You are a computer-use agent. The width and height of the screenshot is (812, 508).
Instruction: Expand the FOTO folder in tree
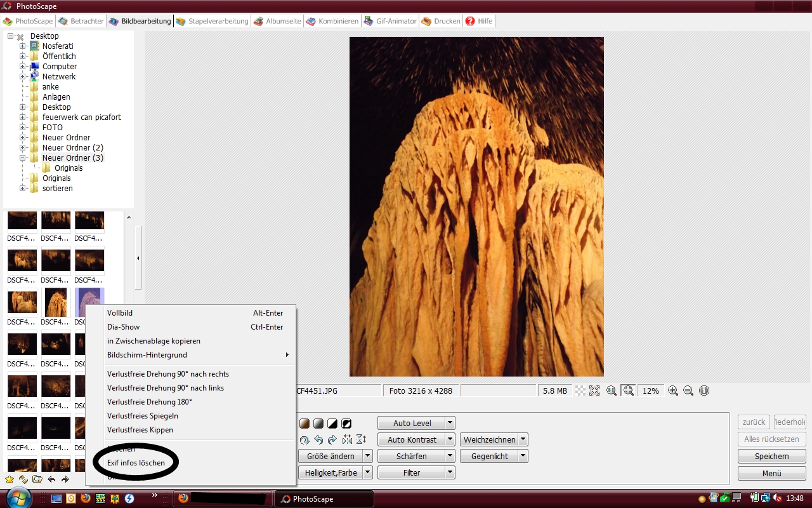coord(23,128)
